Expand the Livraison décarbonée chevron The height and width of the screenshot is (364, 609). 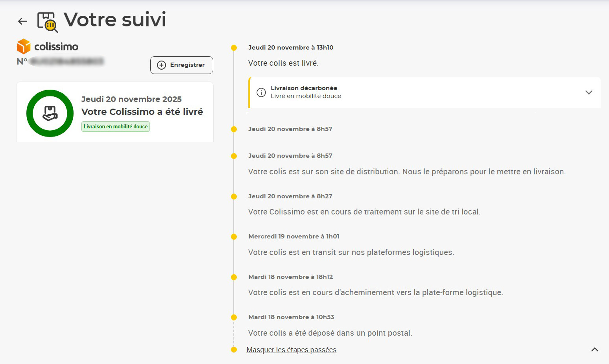(x=589, y=92)
